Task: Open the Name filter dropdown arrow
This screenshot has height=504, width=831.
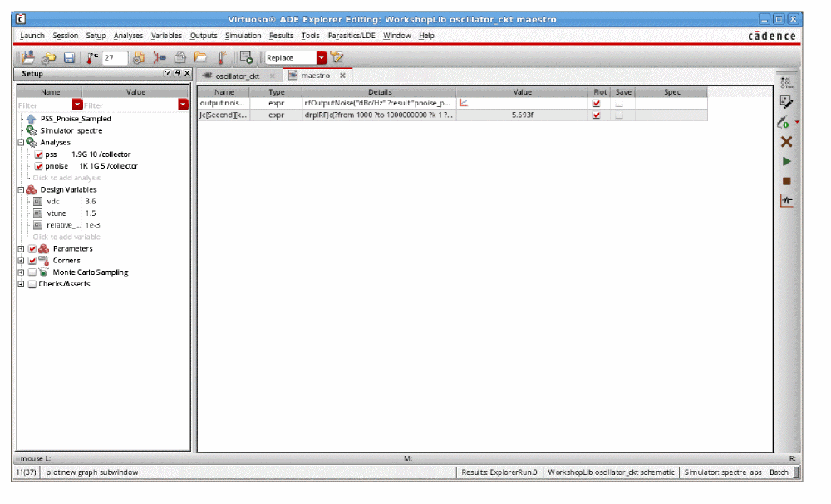Action: tap(77, 105)
